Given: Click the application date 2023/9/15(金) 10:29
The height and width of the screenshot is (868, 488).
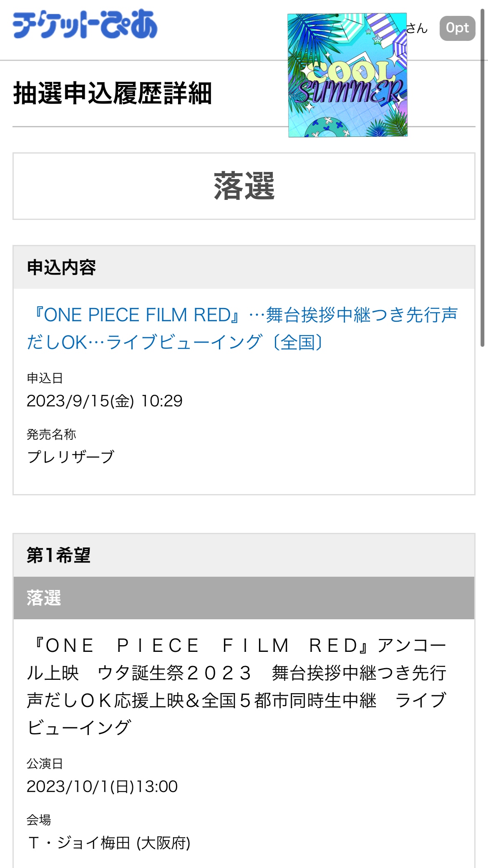Looking at the screenshot, I should click(104, 401).
